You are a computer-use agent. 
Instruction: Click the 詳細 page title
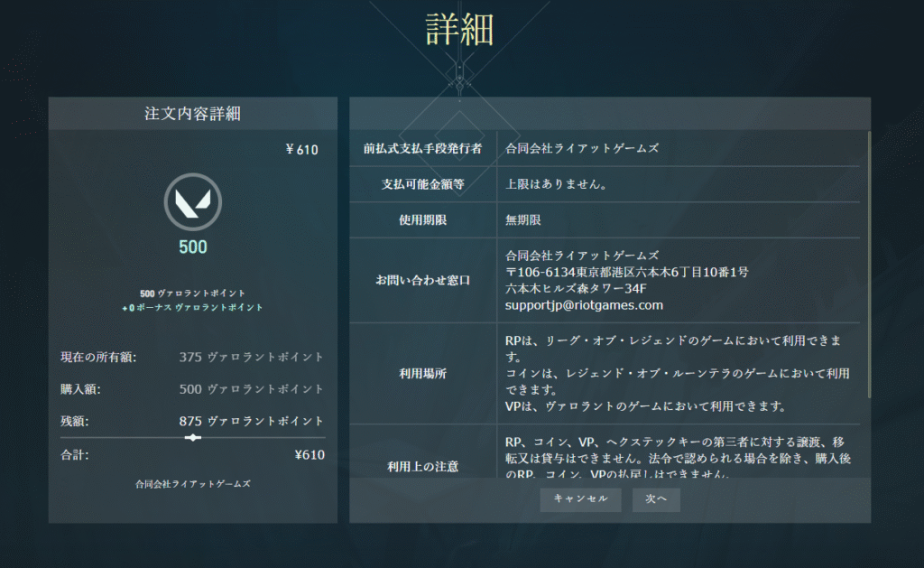coord(459,30)
